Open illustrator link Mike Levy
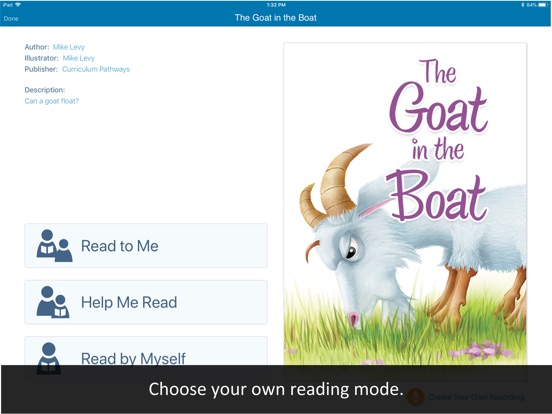Viewport: 552px width, 414px height. click(79, 58)
